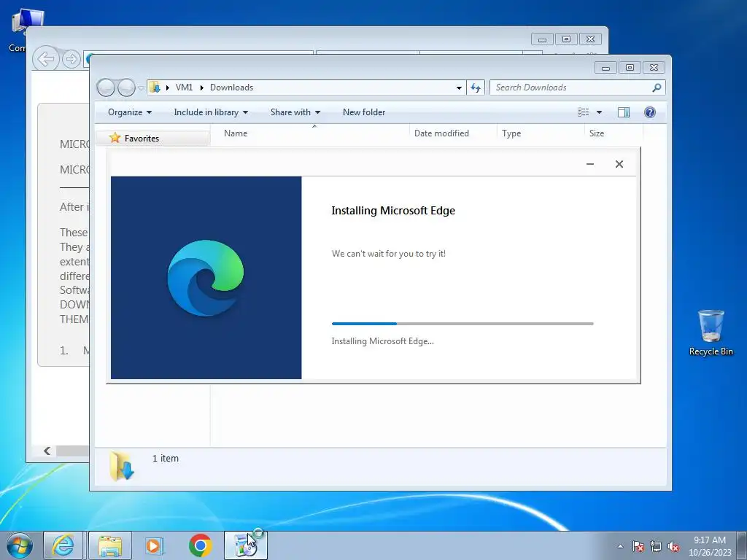The image size is (747, 560).
Task: Go forward in Explorer window
Action: [x=126, y=87]
